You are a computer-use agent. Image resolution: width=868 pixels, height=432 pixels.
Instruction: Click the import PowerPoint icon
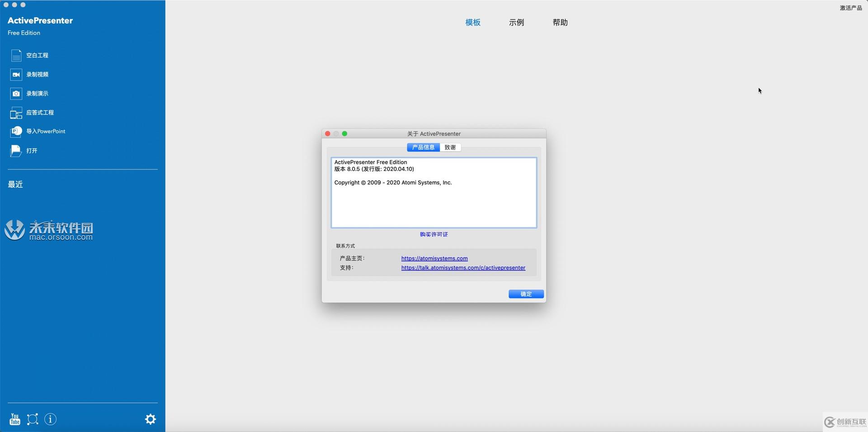click(16, 132)
